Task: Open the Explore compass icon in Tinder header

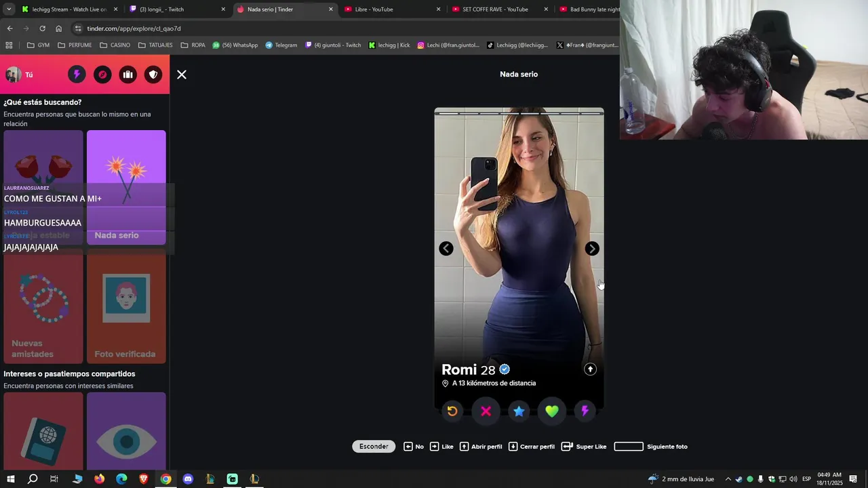Action: (x=102, y=75)
